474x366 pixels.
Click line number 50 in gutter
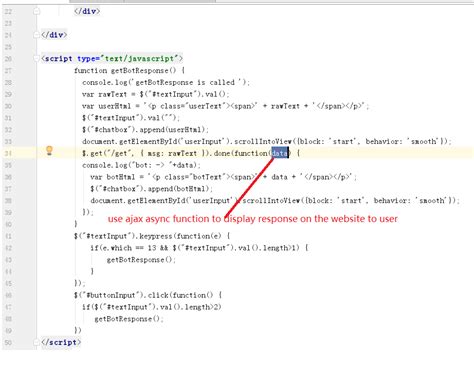[x=8, y=342]
